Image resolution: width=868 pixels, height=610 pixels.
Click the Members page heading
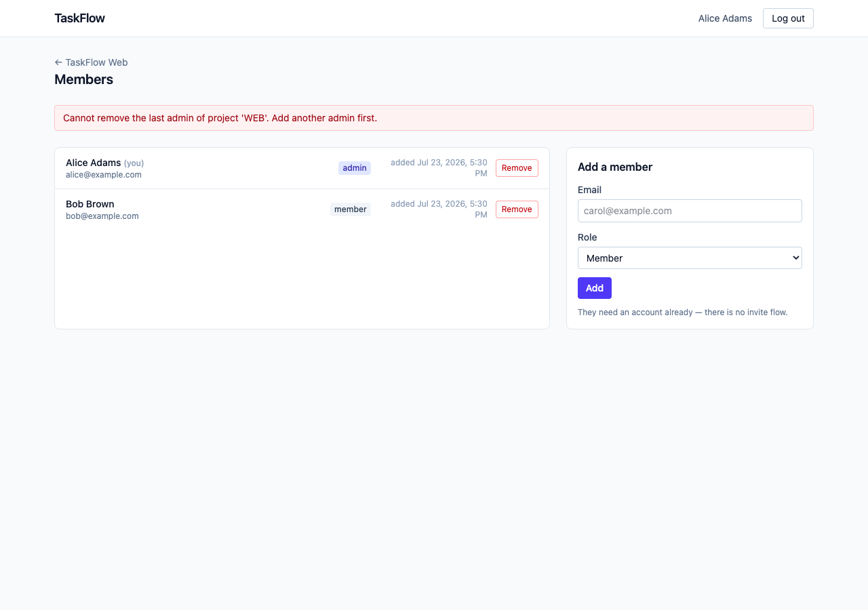pyautogui.click(x=83, y=79)
